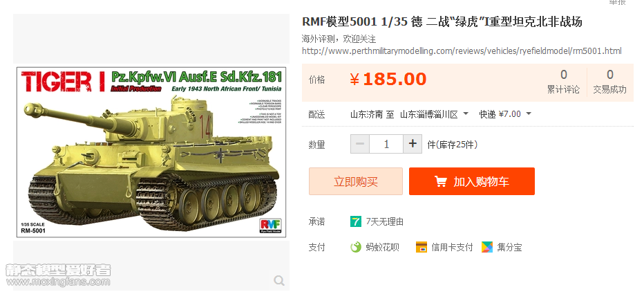Click the green 7-day return badge icon
Image resolution: width=644 pixels, height=292 pixels.
356,221
